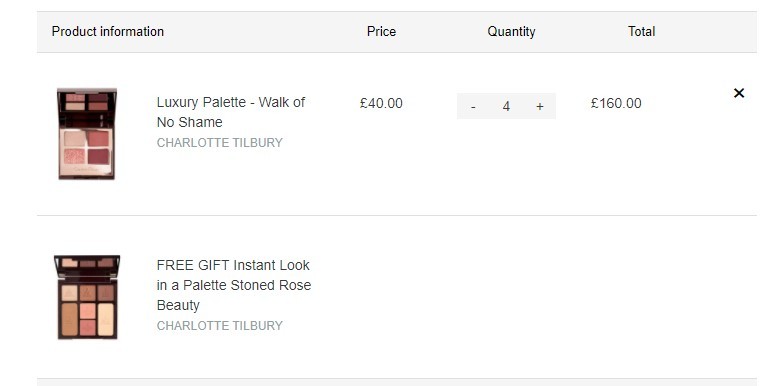
Task: Click CHARLOTTE TILBURY brand under Luxury Palette
Action: coord(220,143)
